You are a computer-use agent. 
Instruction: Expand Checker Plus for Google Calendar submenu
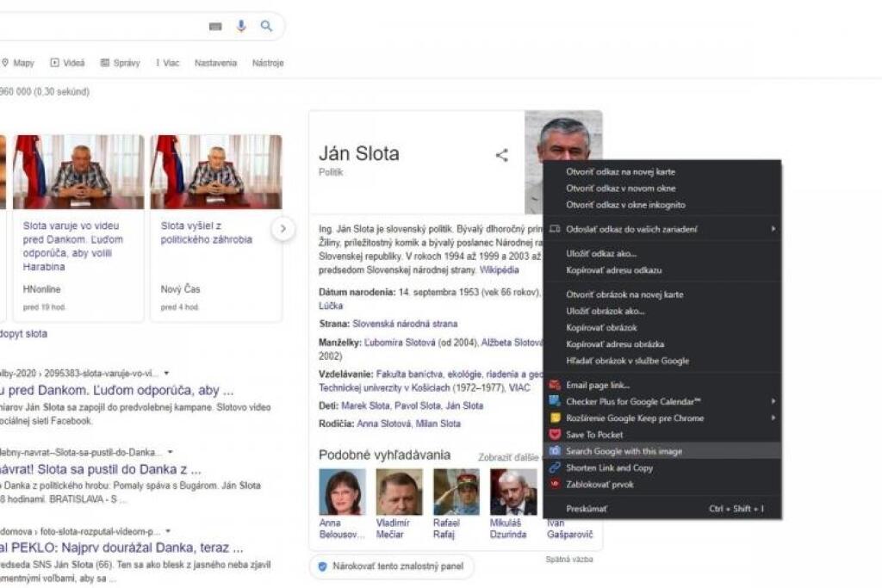(x=773, y=401)
